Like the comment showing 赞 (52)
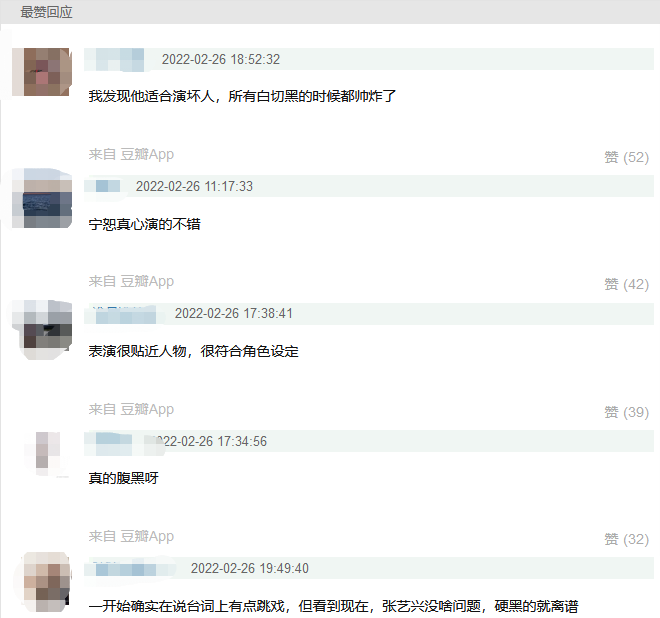Image resolution: width=660 pixels, height=618 pixels. point(626,157)
